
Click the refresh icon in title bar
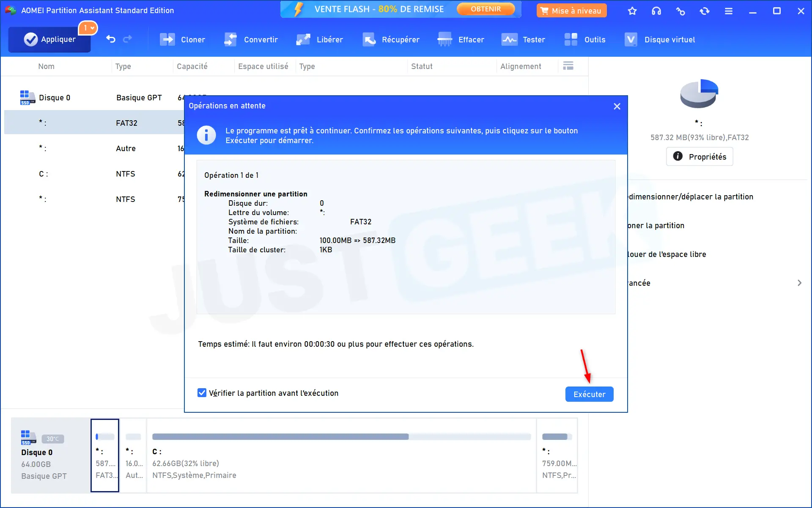[x=705, y=11]
